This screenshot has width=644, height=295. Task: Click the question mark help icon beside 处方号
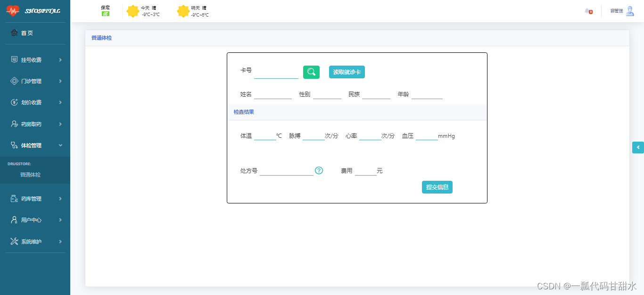[x=319, y=170]
